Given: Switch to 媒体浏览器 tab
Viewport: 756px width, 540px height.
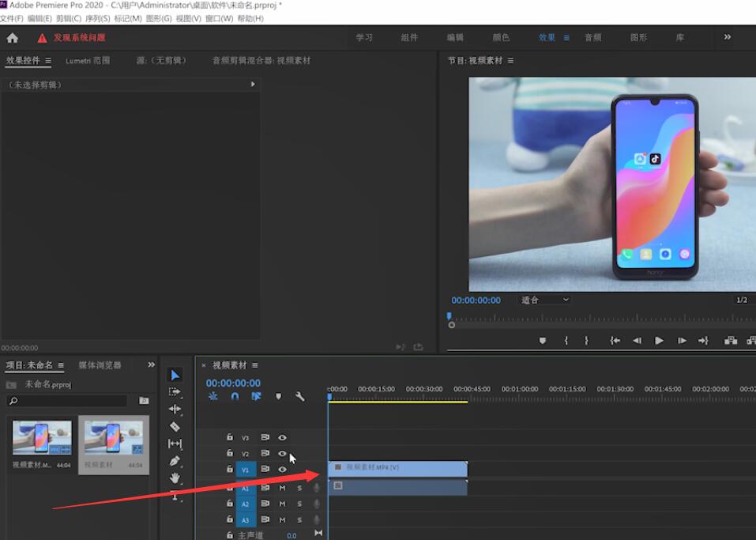Looking at the screenshot, I should click(100, 364).
